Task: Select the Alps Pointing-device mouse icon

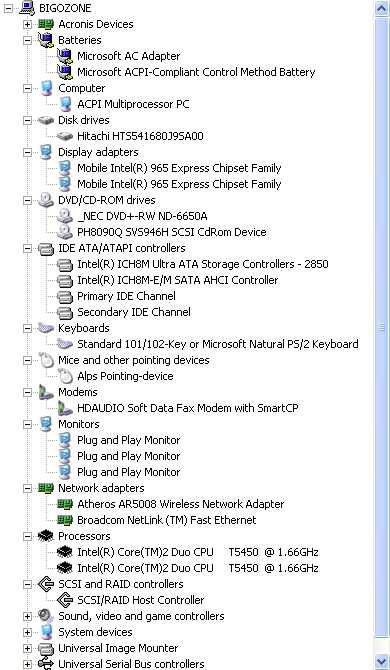Action: [65, 376]
